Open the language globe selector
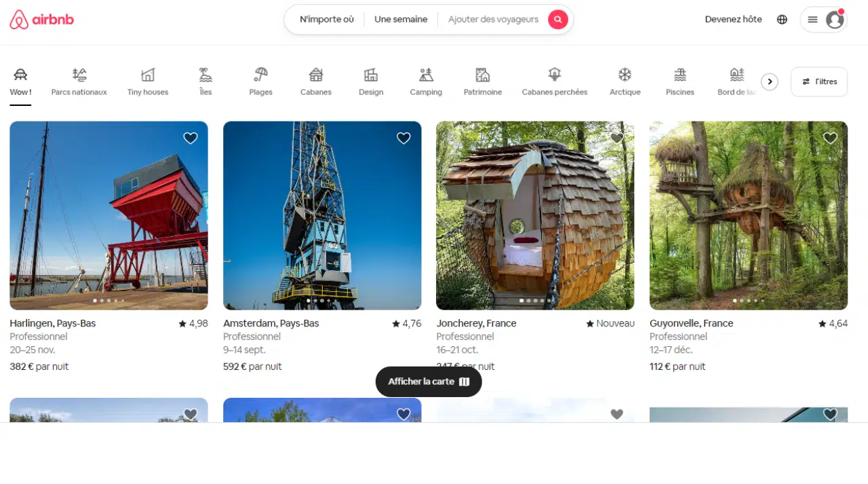Viewport: 868px width, 484px height. pyautogui.click(x=782, y=20)
